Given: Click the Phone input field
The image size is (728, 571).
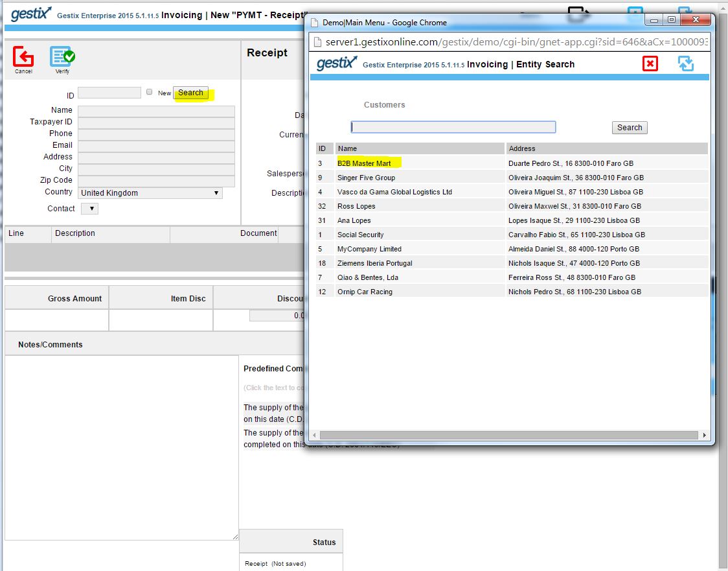Looking at the screenshot, I should point(156,134).
